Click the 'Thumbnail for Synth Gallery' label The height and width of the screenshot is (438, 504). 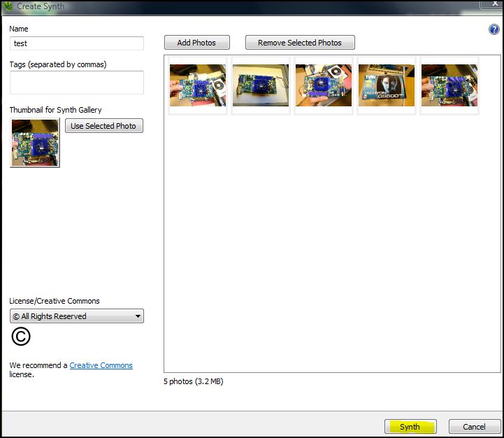(x=55, y=110)
